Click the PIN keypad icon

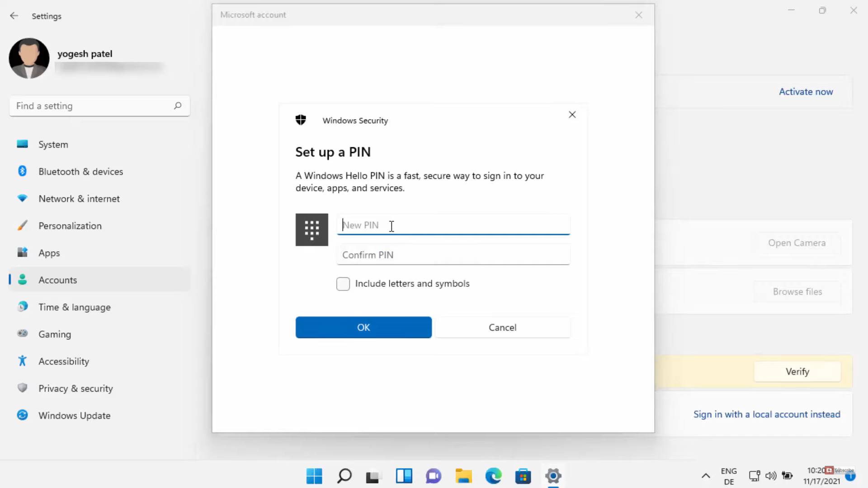pyautogui.click(x=312, y=230)
